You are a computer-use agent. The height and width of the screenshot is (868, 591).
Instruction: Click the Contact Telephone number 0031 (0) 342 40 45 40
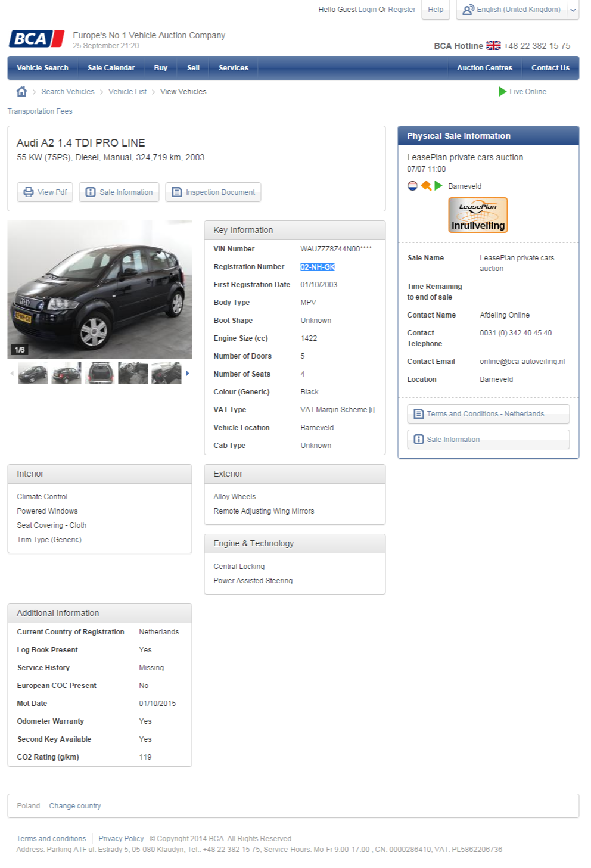[x=515, y=333]
